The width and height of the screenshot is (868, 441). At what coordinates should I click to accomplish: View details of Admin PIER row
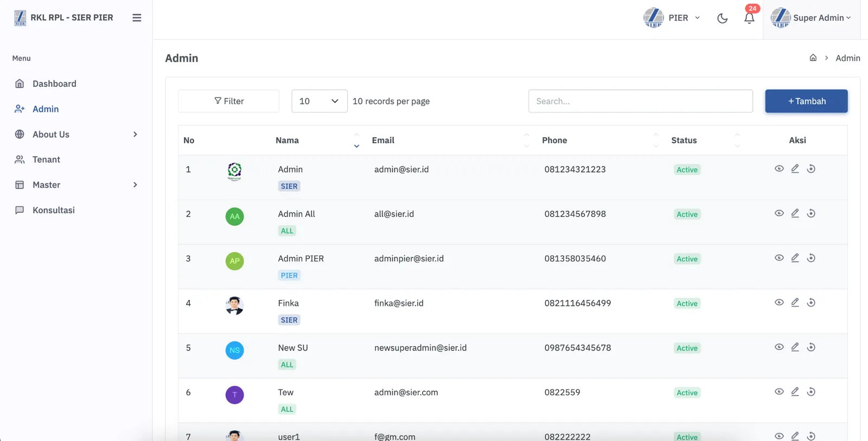(x=779, y=258)
